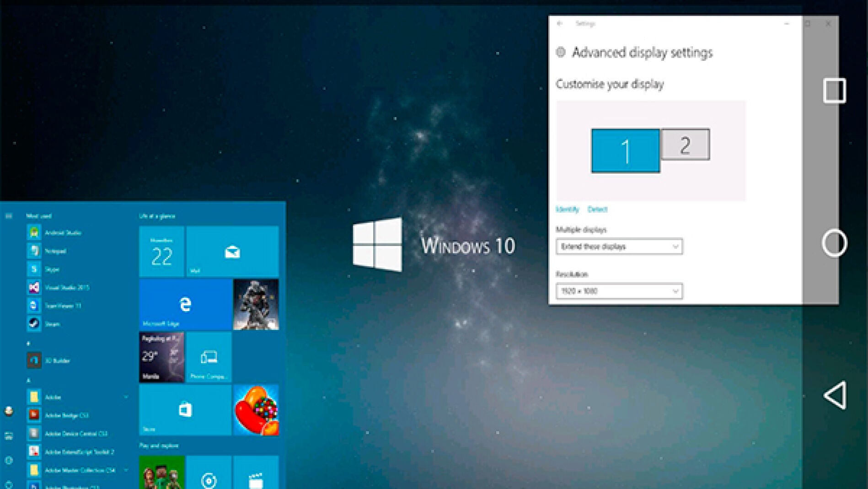Open the Multiple displays dropdown
This screenshot has height=489, width=868.
619,247
